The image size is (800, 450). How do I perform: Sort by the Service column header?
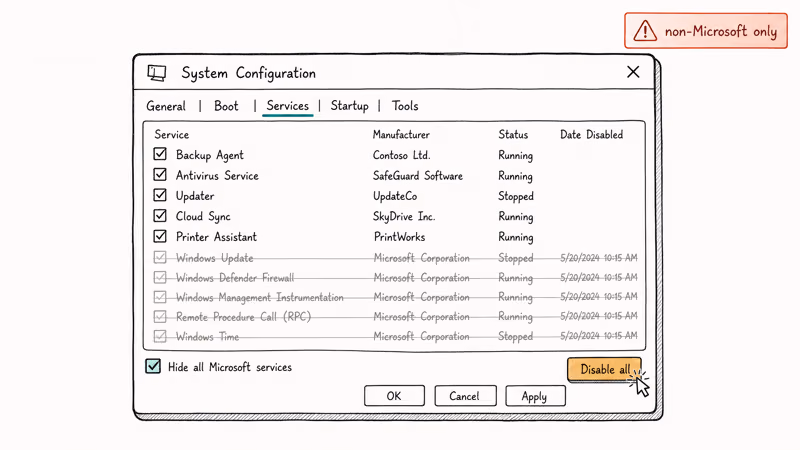pyautogui.click(x=172, y=135)
